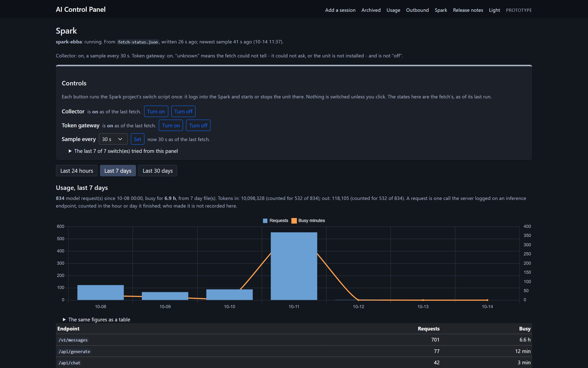Image resolution: width=588 pixels, height=368 pixels.
Task: Open the Add a session page
Action: tap(340, 10)
